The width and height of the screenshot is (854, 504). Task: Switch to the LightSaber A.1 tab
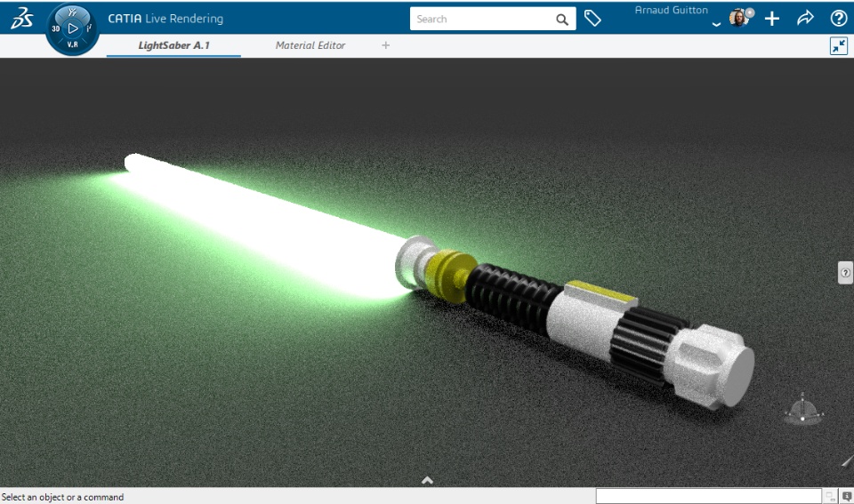(173, 45)
